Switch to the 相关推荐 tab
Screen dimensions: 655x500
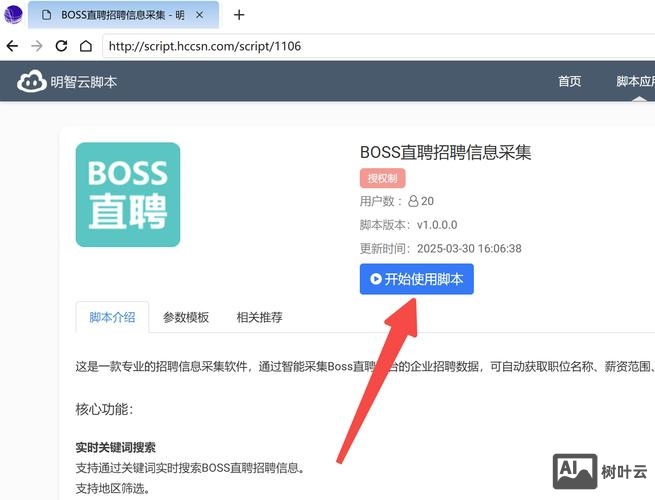click(259, 317)
